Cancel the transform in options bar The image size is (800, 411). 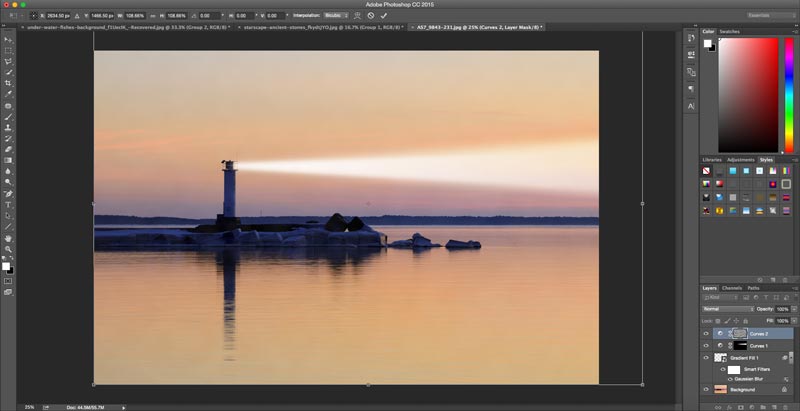tap(371, 16)
